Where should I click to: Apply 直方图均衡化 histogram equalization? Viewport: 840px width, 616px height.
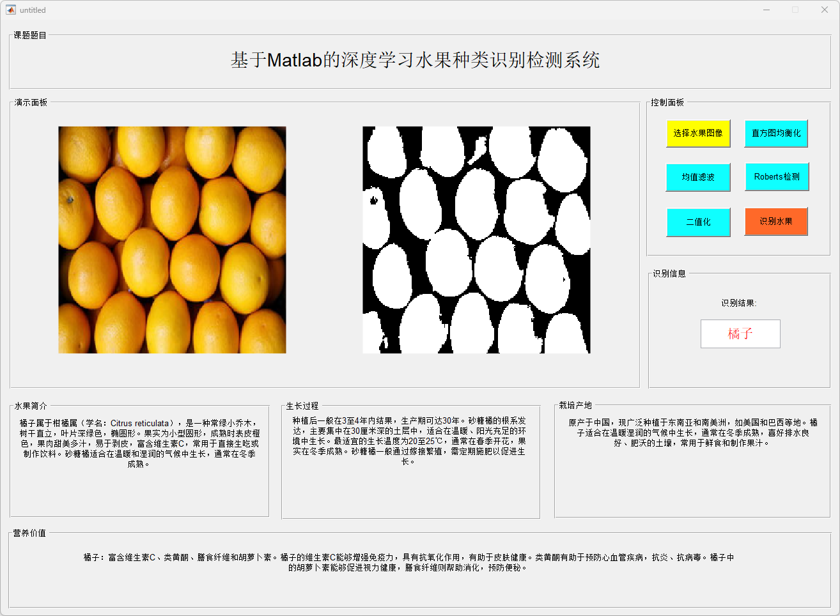[776, 133]
